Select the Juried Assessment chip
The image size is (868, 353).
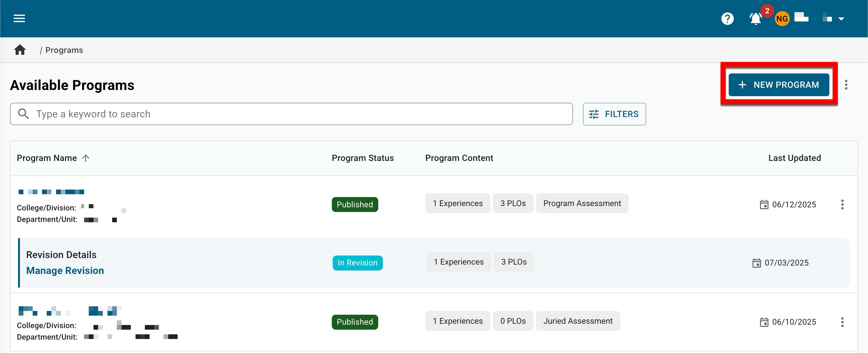[578, 321]
